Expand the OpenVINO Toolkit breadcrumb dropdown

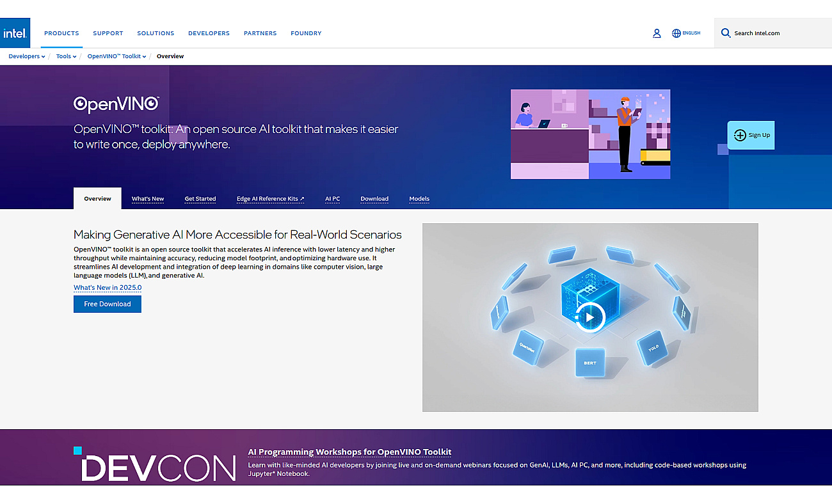point(117,56)
